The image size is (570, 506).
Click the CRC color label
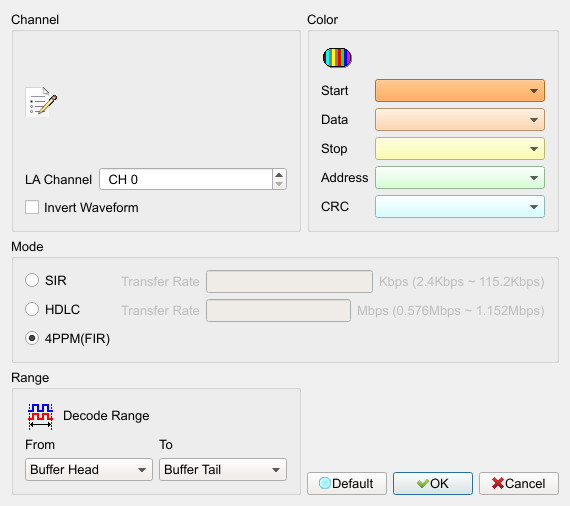pos(335,206)
